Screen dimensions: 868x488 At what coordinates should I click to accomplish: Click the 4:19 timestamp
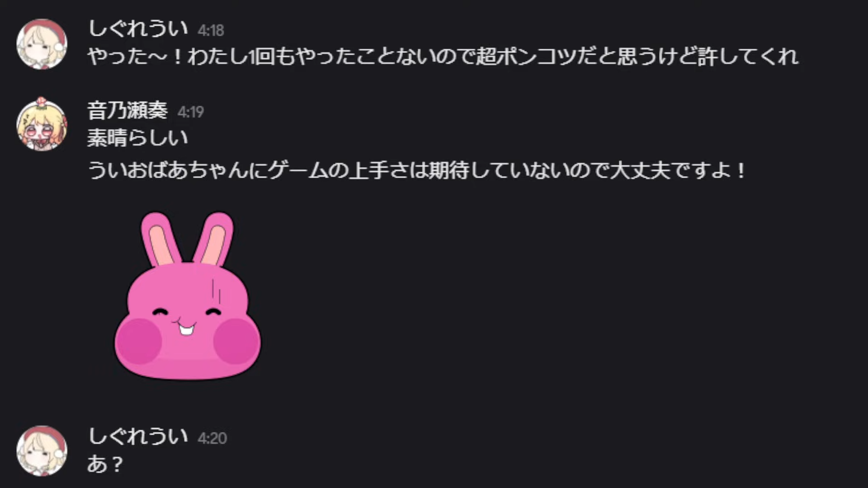(190, 112)
